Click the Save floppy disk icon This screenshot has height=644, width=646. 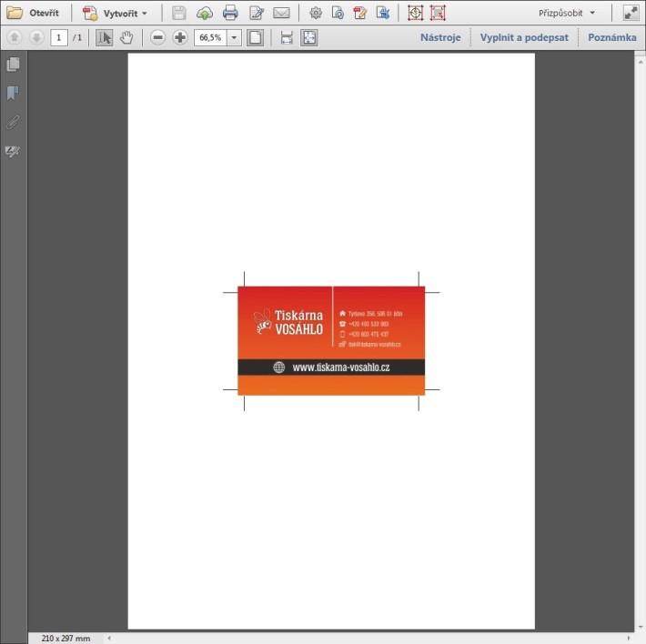[x=179, y=13]
